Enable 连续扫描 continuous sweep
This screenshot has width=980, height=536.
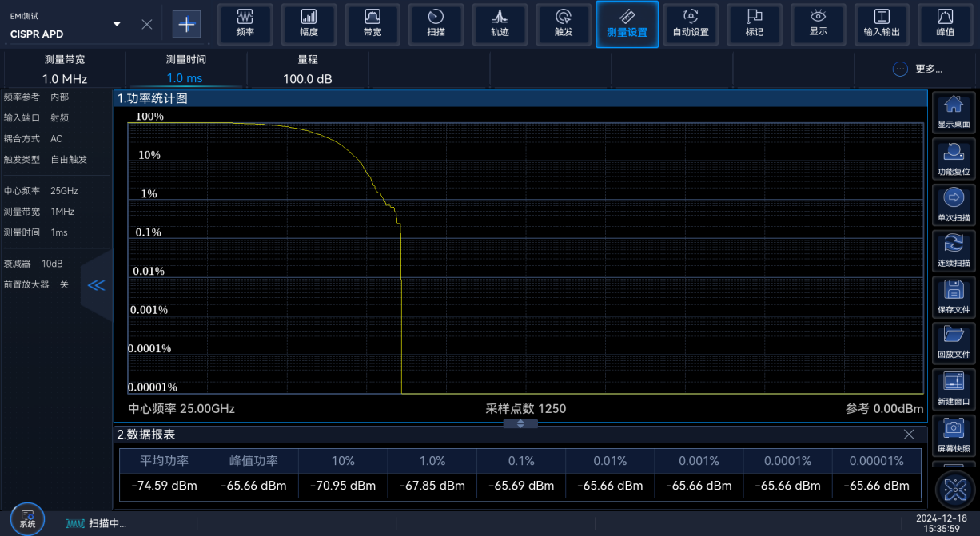(954, 251)
